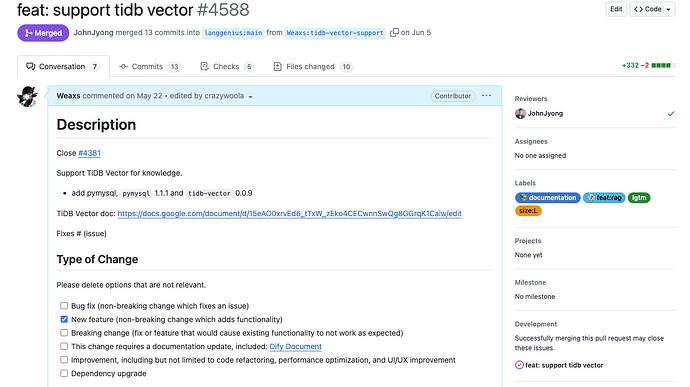
Task: Click the diff stat squares indicator
Action: point(663,66)
